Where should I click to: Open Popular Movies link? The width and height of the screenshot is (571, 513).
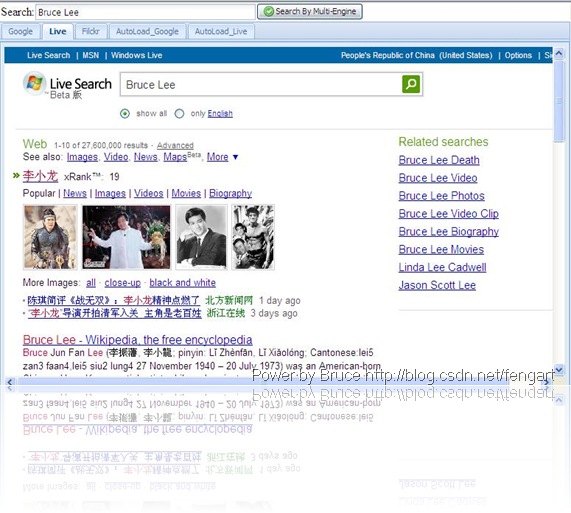pyautogui.click(x=186, y=193)
